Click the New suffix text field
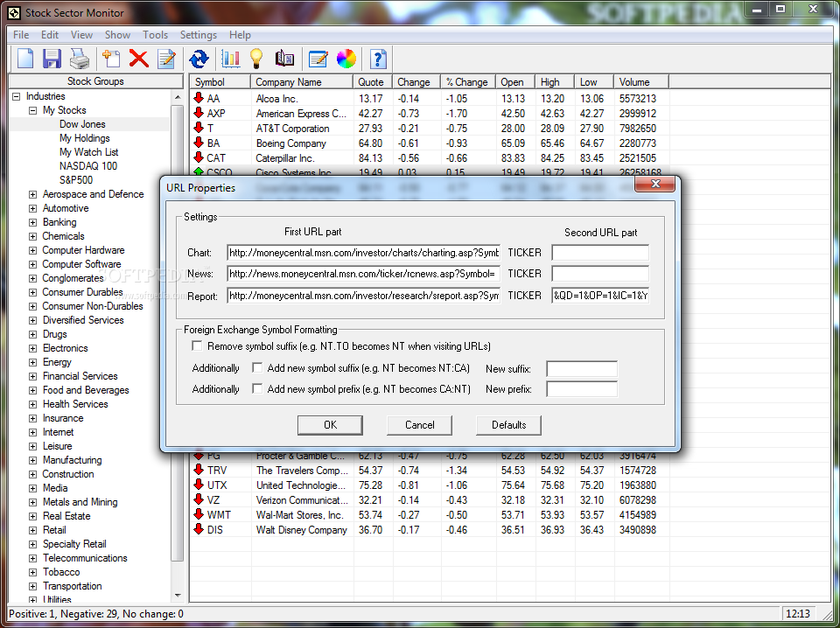 (x=582, y=368)
